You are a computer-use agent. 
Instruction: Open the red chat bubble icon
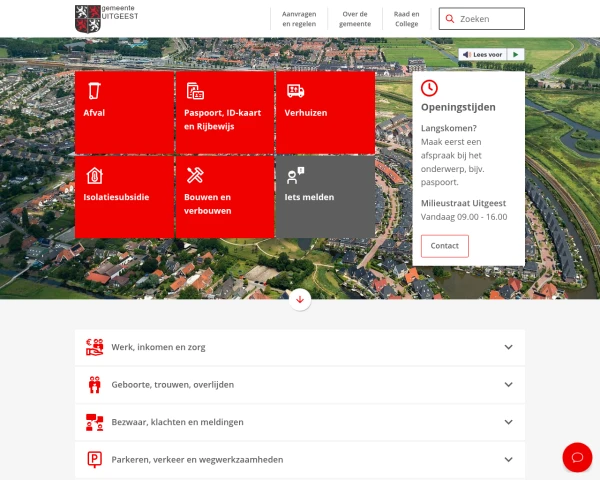pyautogui.click(x=577, y=457)
